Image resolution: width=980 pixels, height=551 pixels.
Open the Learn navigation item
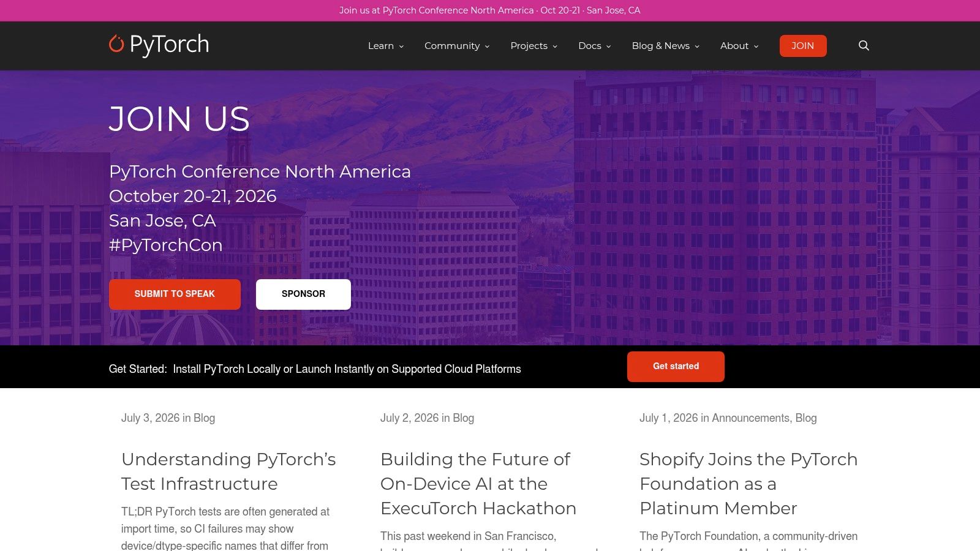(x=381, y=46)
